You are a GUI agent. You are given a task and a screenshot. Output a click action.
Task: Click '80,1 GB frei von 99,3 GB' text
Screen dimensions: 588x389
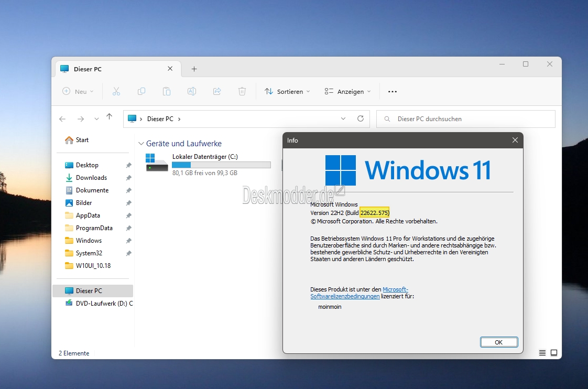click(x=205, y=173)
